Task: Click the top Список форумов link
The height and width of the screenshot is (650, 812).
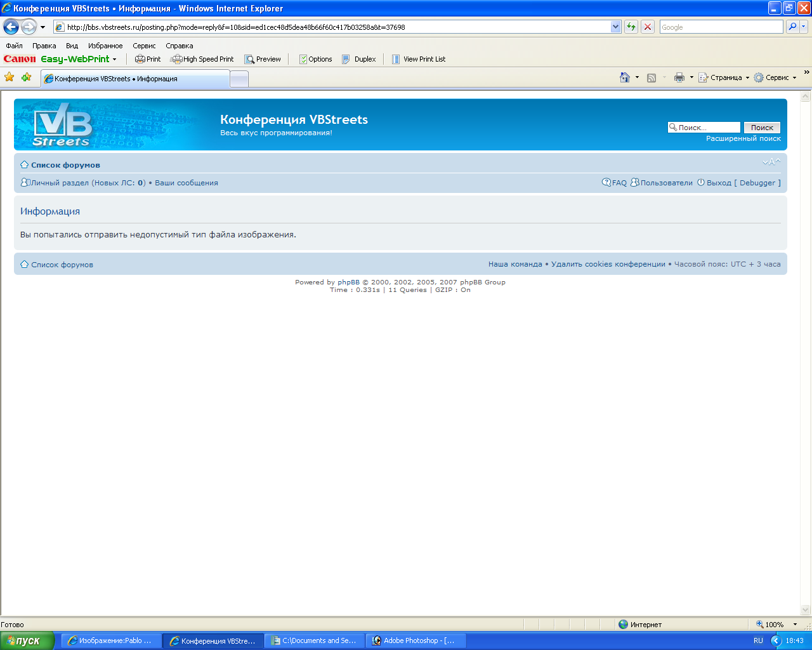Action: 65,165
